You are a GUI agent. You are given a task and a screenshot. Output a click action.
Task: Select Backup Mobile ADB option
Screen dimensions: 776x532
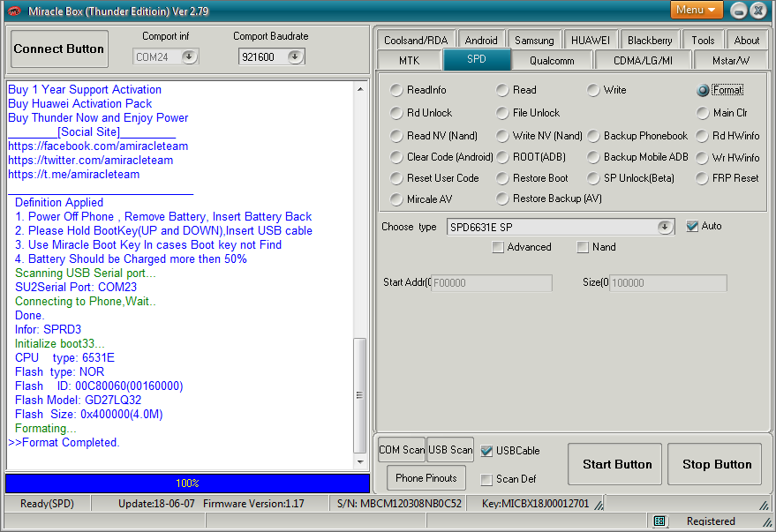(638, 157)
